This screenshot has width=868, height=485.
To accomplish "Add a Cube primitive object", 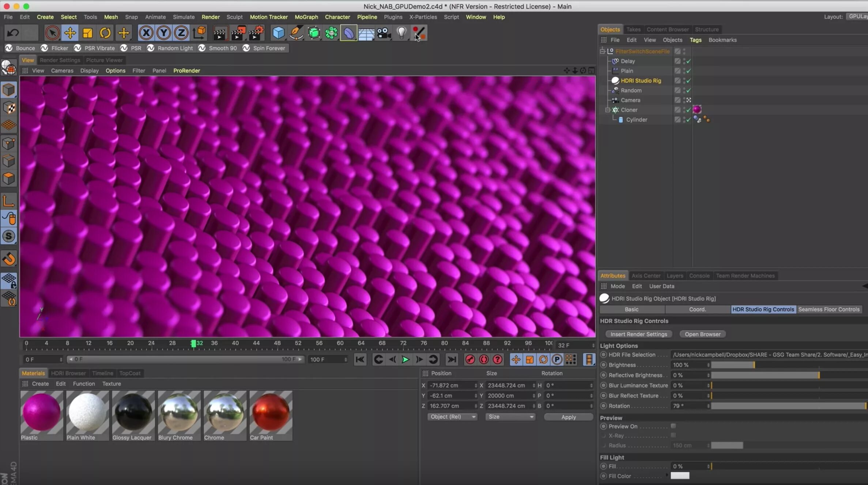I will click(278, 33).
